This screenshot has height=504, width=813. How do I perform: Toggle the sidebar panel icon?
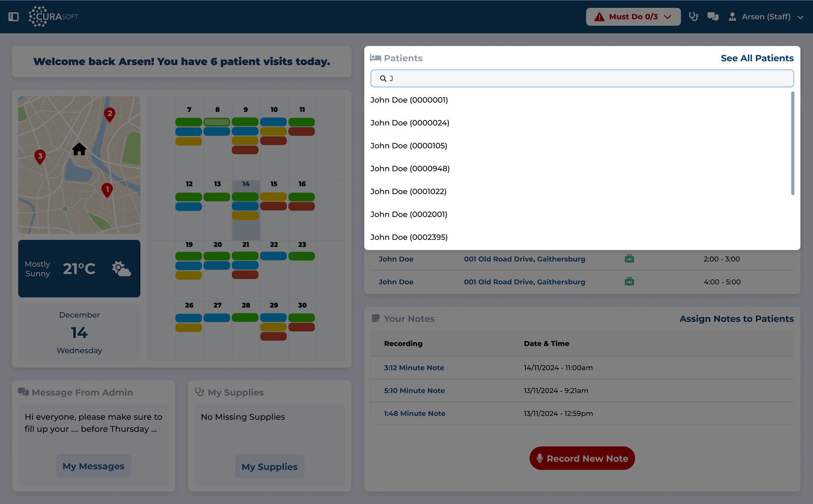[14, 17]
